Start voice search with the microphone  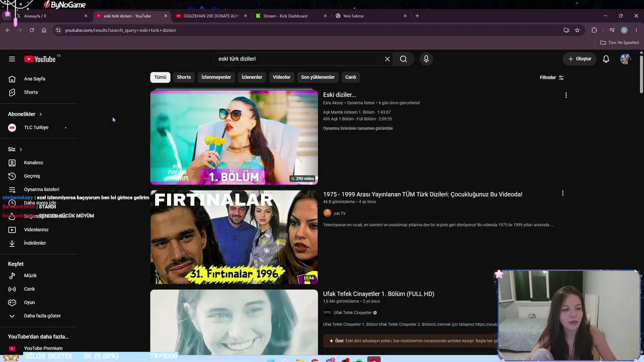tap(426, 59)
